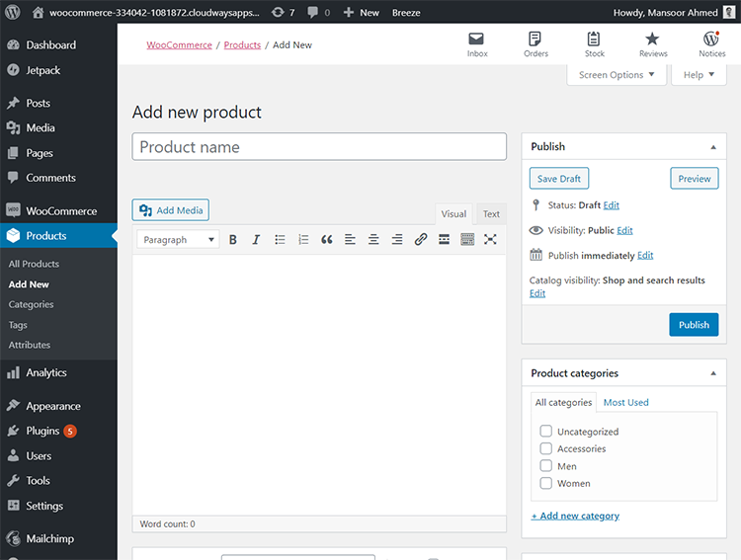741x560 pixels.
Task: Edit the Public visibility setting
Action: [x=624, y=230]
